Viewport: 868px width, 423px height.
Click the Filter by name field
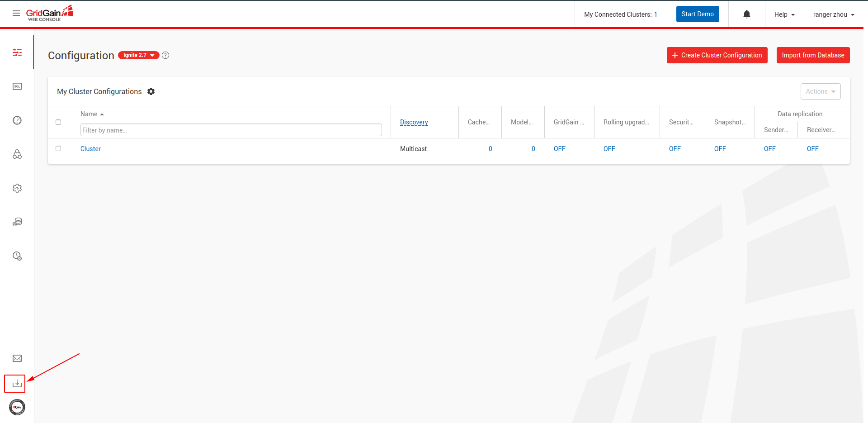click(x=231, y=130)
